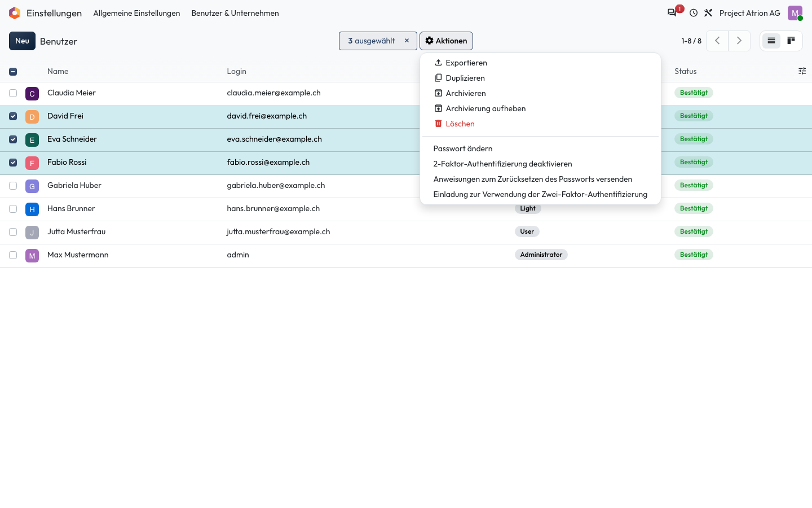Viewport: 812px width, 508px height.
Task: Choose Archivieren from the actions menu
Action: 540,93
